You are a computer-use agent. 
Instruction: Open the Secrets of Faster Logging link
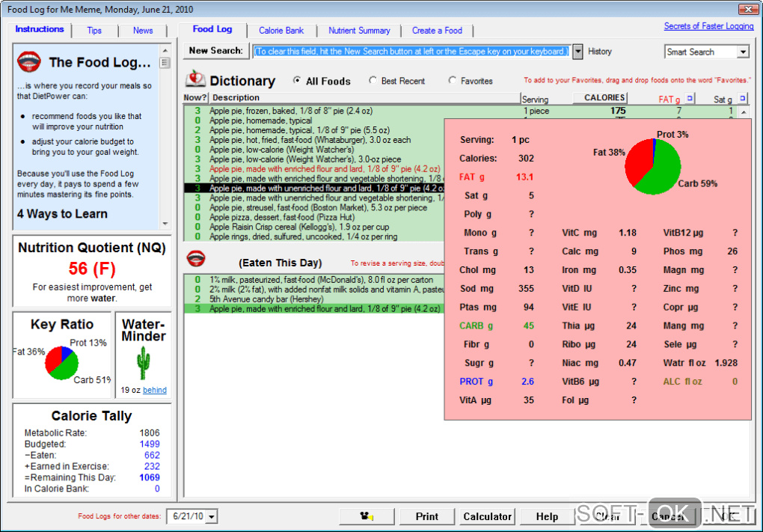coord(708,26)
